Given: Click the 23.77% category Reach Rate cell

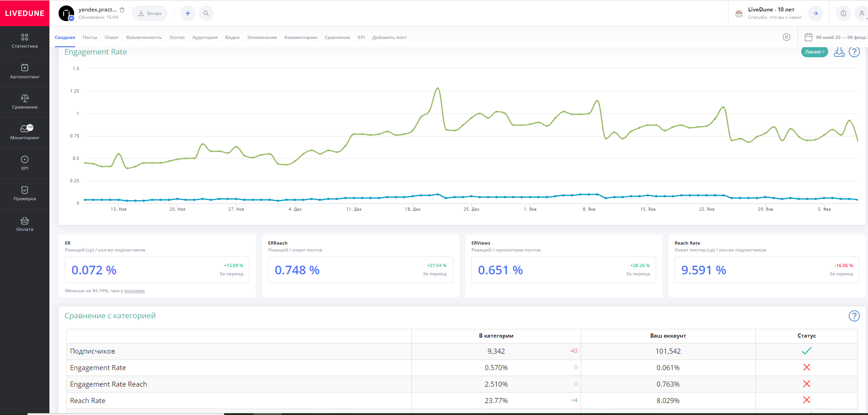Looking at the screenshot, I should pyautogui.click(x=496, y=401).
